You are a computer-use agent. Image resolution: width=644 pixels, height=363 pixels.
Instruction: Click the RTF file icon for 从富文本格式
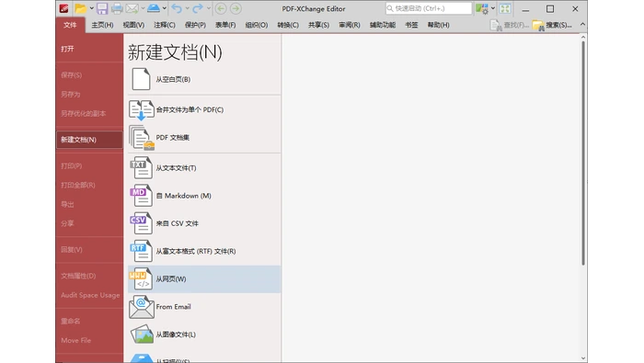[142, 251]
